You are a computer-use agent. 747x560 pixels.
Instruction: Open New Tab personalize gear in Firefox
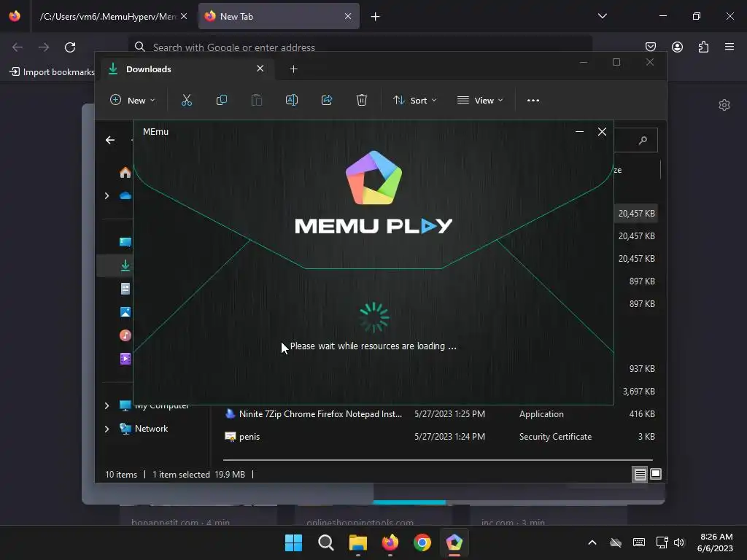point(724,105)
